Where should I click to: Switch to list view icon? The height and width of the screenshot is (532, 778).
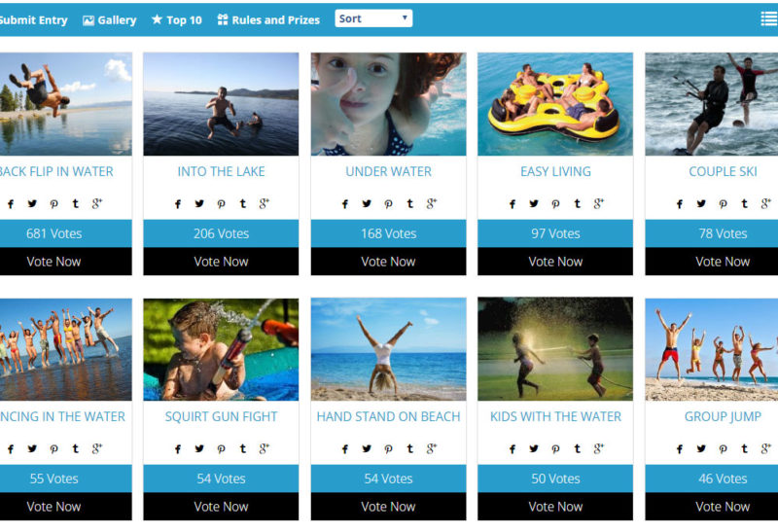click(769, 18)
